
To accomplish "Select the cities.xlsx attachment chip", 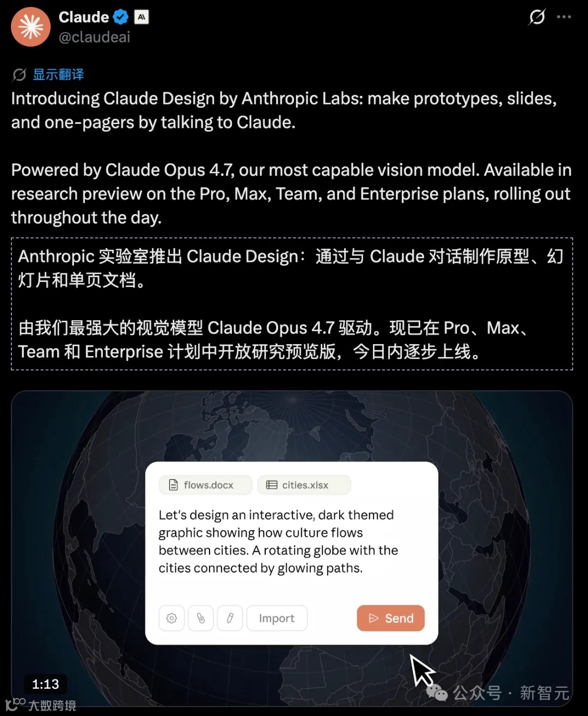I will click(x=304, y=485).
